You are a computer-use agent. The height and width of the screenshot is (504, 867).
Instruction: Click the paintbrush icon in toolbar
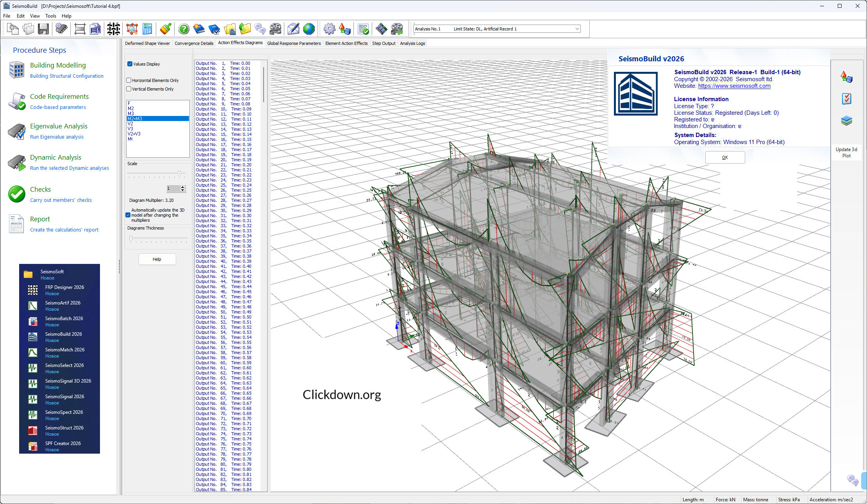tap(165, 29)
